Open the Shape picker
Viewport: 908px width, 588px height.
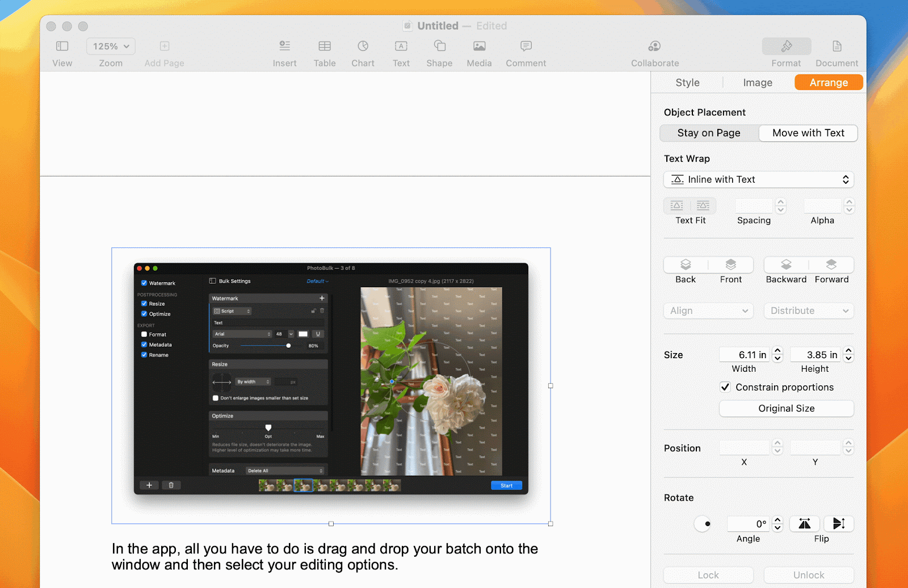pos(440,46)
